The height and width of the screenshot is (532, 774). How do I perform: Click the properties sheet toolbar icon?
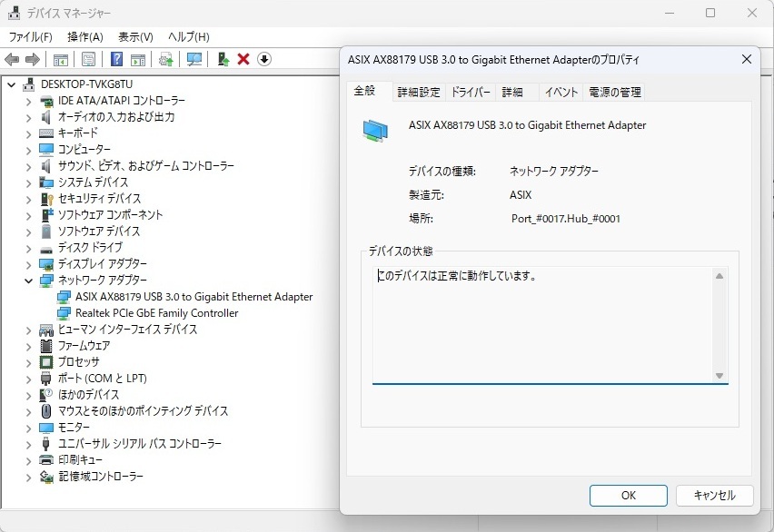click(88, 60)
